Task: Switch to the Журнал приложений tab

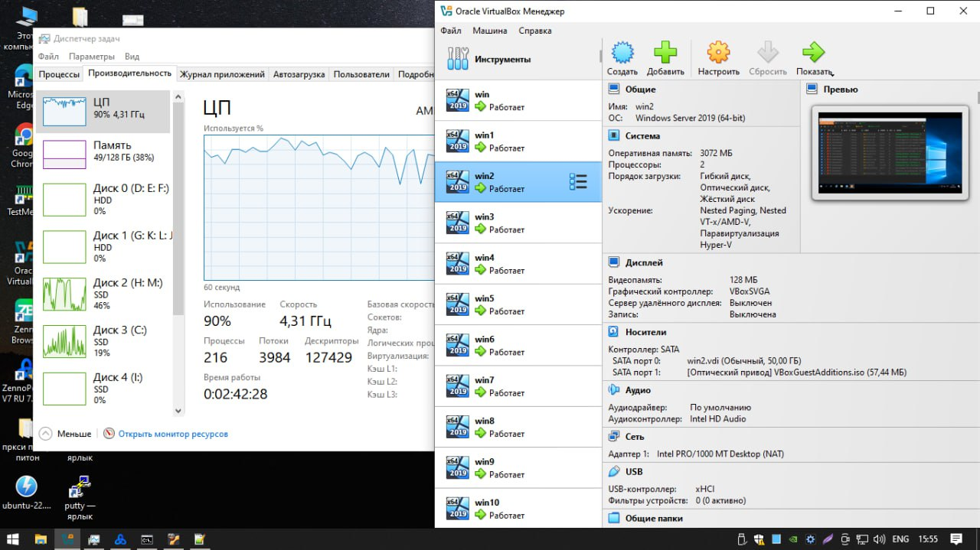Action: coord(222,74)
